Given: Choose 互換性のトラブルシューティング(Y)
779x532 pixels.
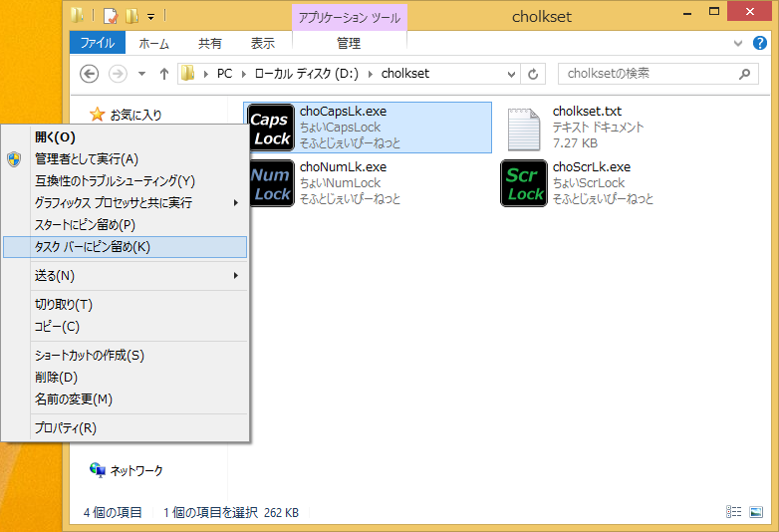Looking at the screenshot, I should pos(126,180).
